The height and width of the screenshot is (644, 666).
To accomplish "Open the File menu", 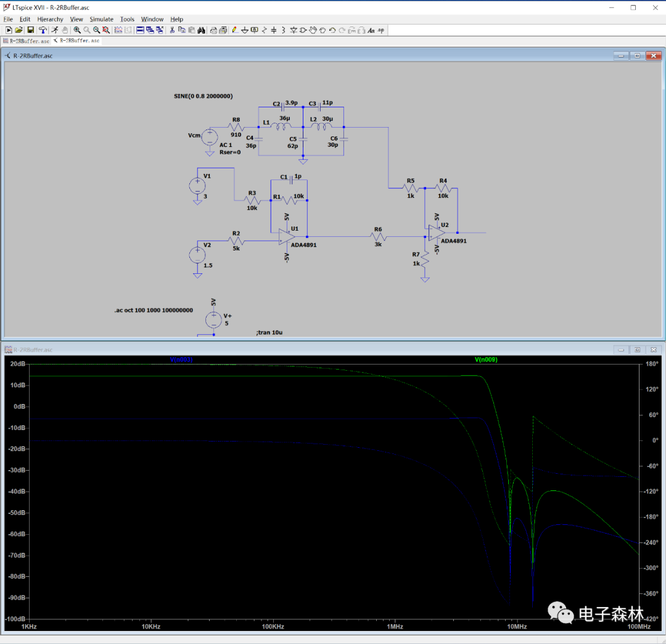I will click(8, 19).
